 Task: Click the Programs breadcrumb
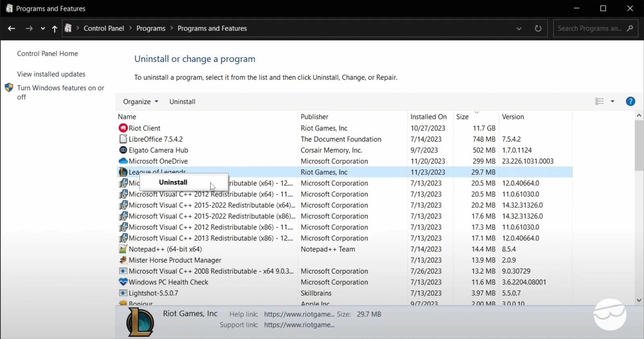(151, 28)
